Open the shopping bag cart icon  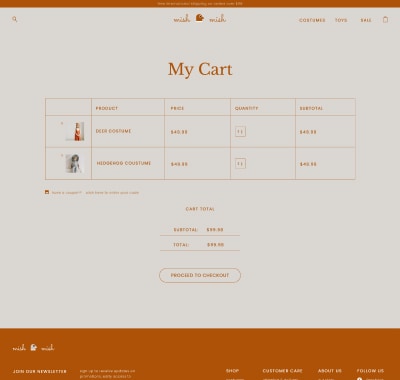pyautogui.click(x=385, y=19)
